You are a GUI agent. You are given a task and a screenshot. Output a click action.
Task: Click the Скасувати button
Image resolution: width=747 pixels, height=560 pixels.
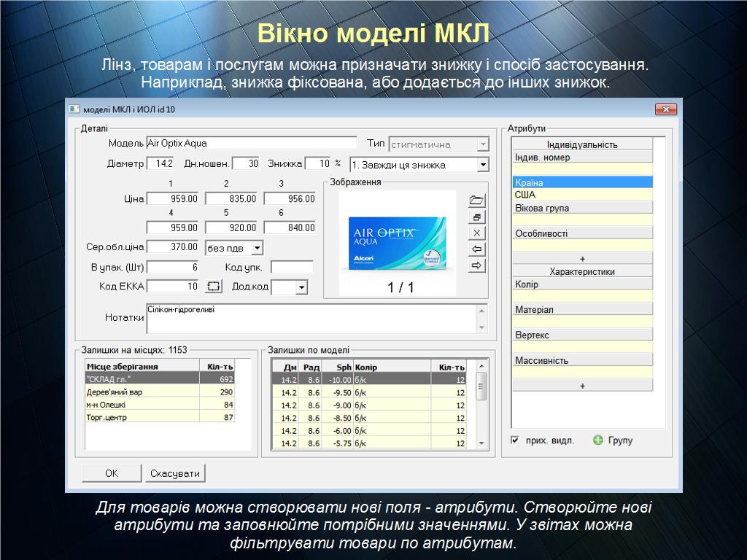click(175, 473)
